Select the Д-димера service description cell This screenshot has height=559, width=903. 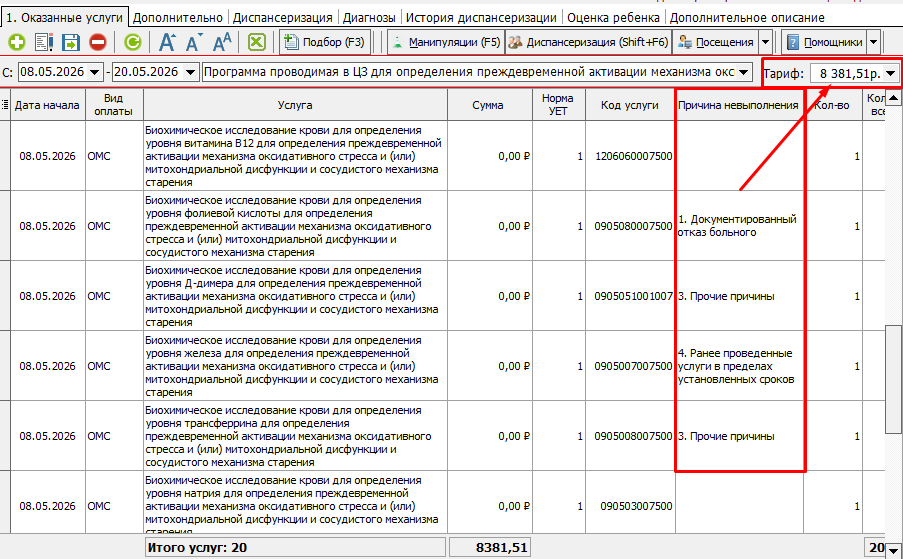(295, 296)
